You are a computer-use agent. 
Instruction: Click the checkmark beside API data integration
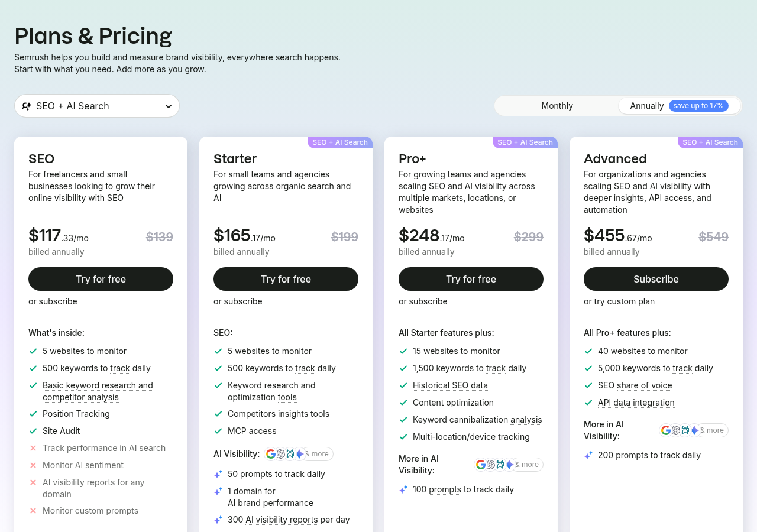tap(588, 403)
